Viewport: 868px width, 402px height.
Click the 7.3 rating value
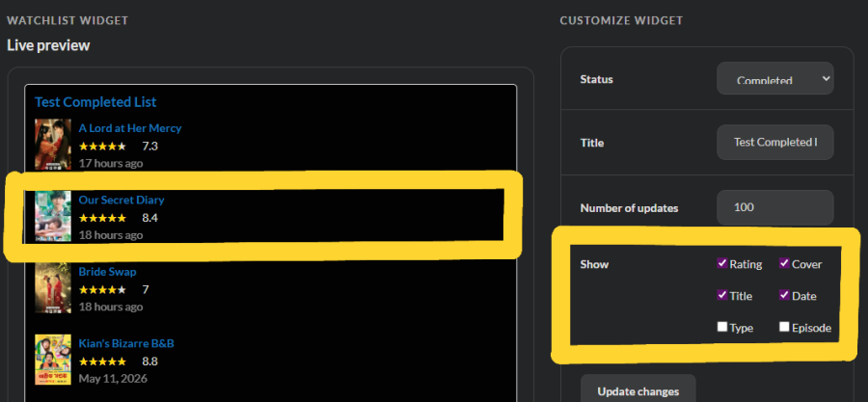[150, 146]
